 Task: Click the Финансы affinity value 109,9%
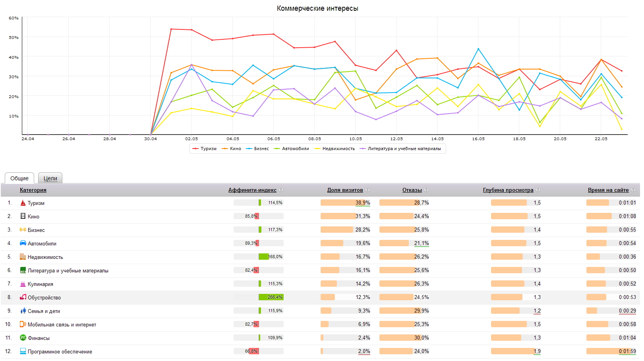[x=275, y=338]
